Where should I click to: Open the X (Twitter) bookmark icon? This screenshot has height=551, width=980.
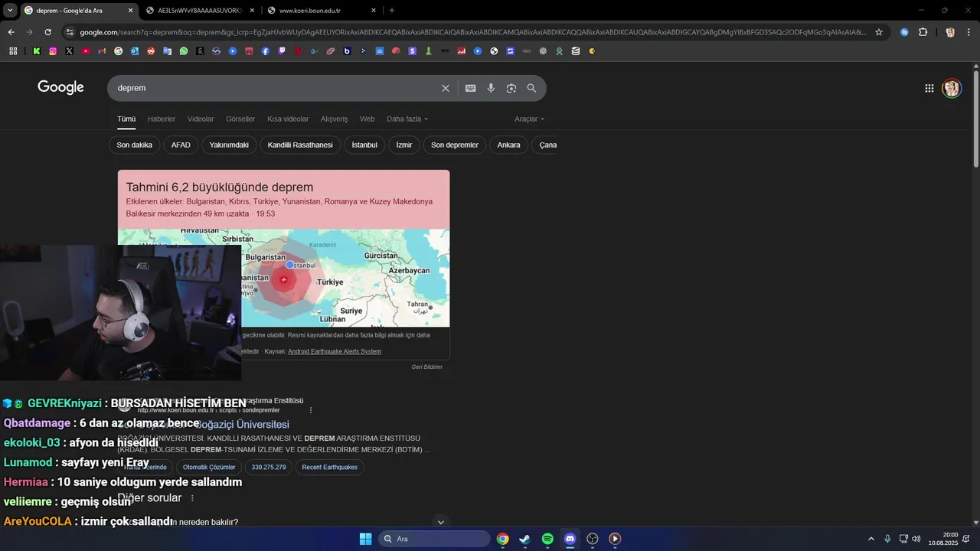pyautogui.click(x=70, y=51)
